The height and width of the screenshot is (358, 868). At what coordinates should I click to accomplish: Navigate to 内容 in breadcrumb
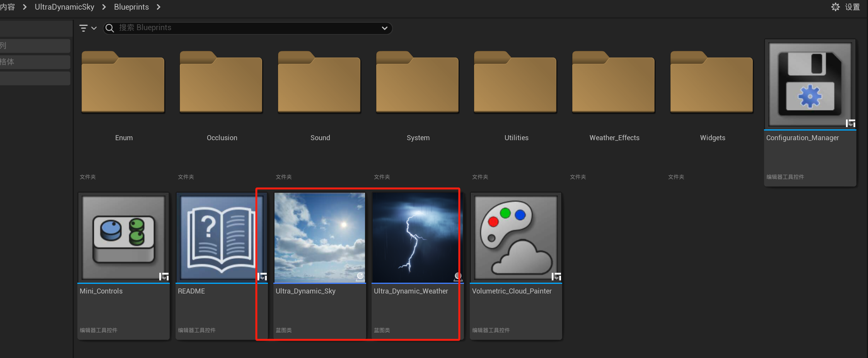point(7,7)
